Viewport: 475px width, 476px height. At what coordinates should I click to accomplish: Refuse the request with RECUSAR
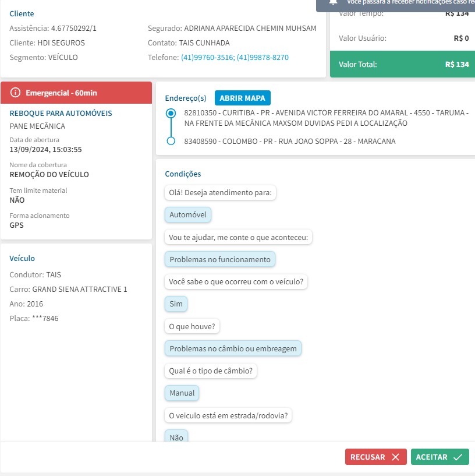click(x=375, y=457)
